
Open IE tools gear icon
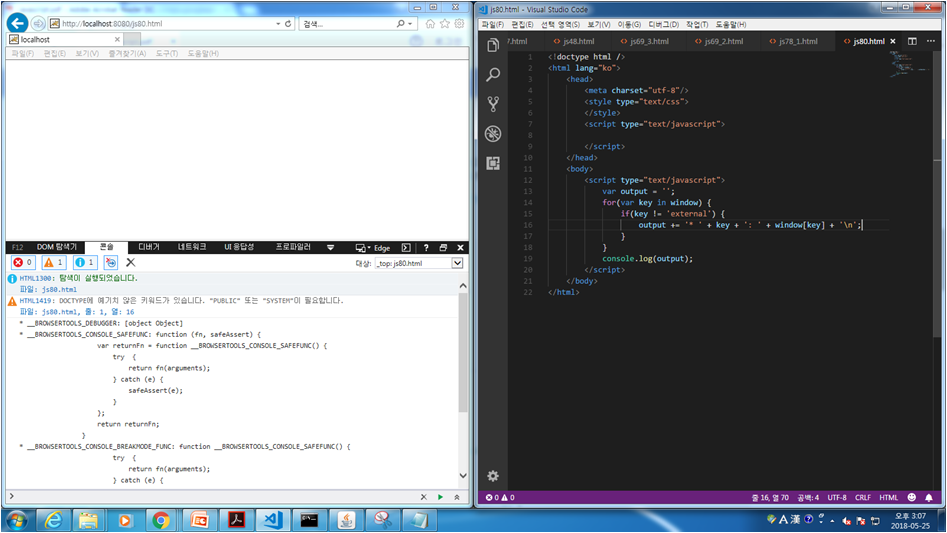460,24
